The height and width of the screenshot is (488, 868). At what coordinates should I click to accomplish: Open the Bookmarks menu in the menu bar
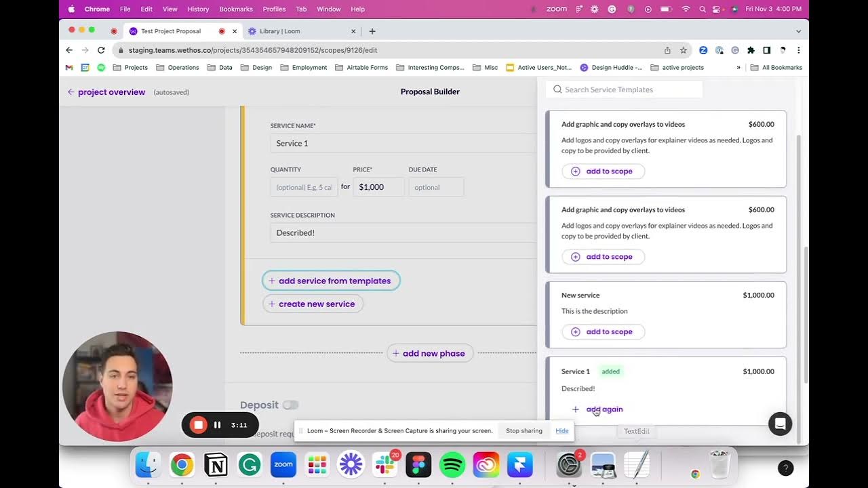coord(235,9)
